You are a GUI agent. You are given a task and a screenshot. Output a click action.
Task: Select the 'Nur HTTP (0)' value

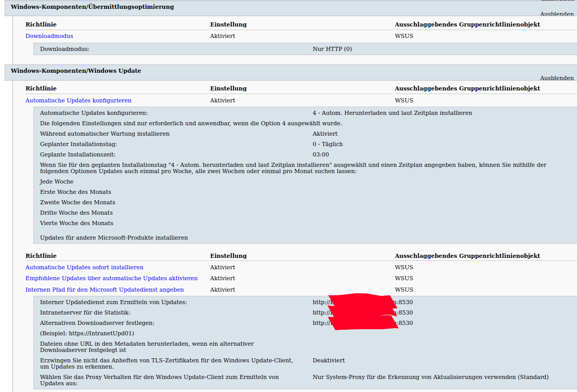332,49
